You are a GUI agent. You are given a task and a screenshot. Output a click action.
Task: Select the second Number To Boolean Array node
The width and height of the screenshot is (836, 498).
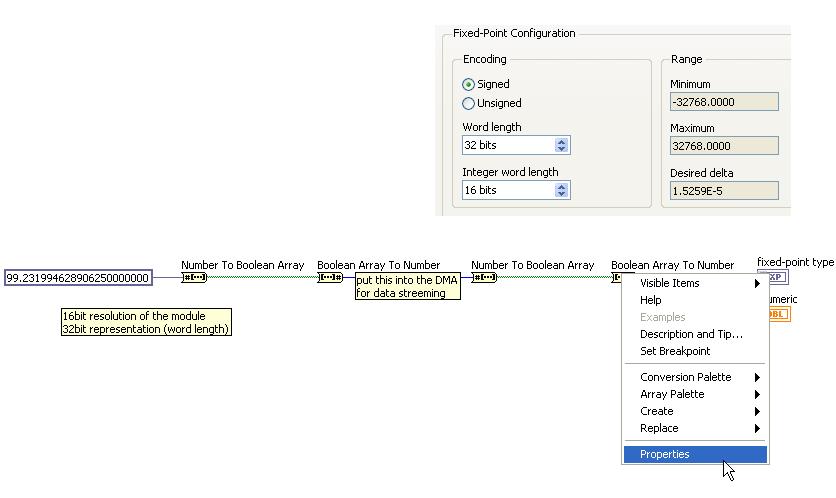484,277
